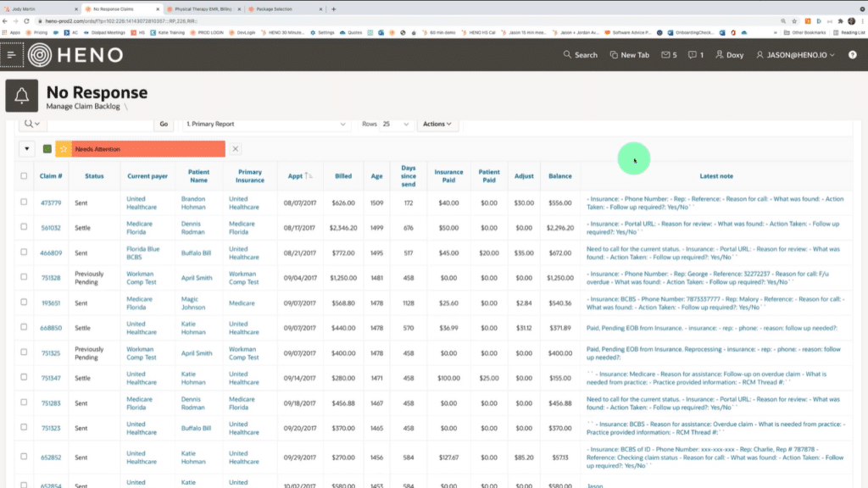This screenshot has height=488, width=868.
Task: Open the search column selector magnifier
Action: (x=31, y=124)
